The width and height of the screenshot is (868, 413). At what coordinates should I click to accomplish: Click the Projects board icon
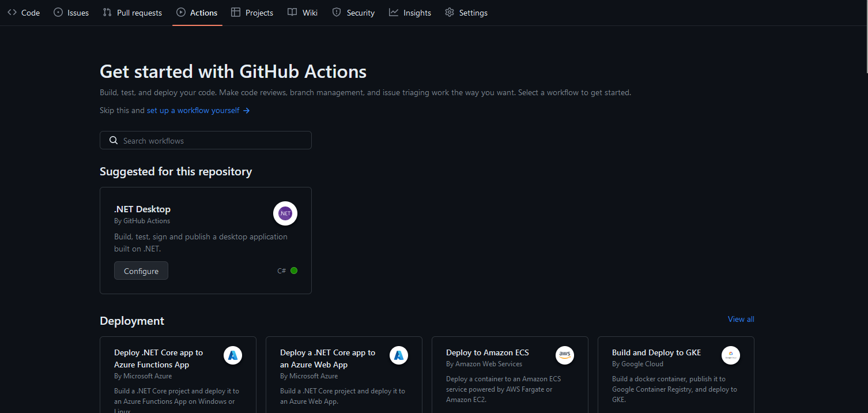click(235, 12)
